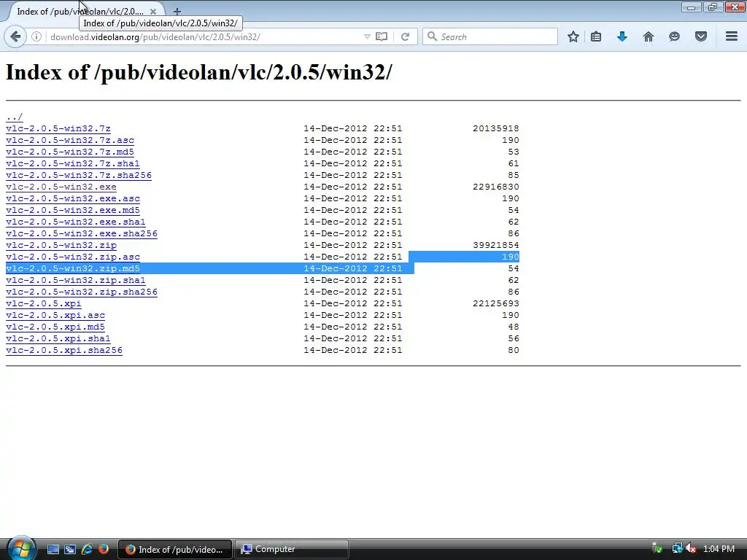Toggle Reader View icon in address bar
The width and height of the screenshot is (747, 560).
pyautogui.click(x=382, y=36)
